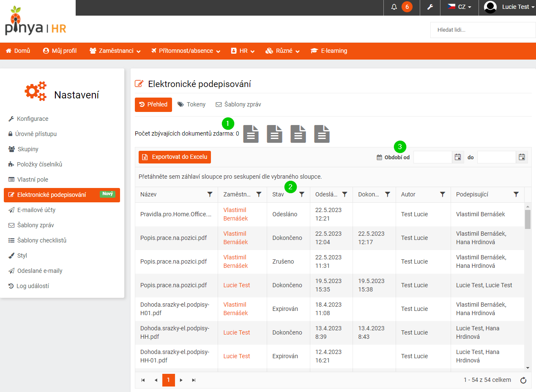Open Skupiny in the sidebar

click(23, 149)
